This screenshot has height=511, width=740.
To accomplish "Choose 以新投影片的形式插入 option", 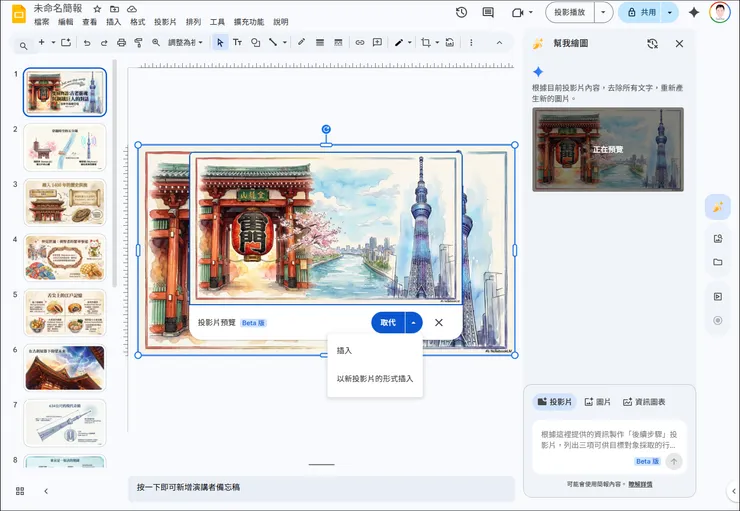I will [x=375, y=378].
